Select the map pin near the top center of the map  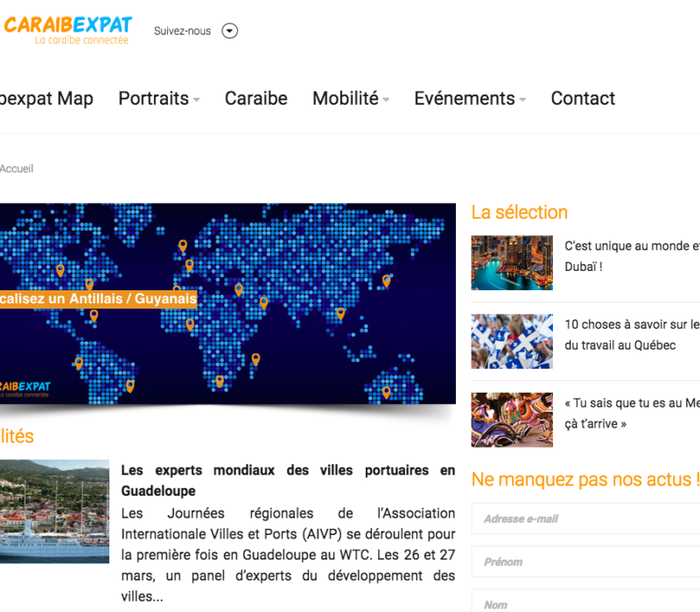click(x=183, y=246)
